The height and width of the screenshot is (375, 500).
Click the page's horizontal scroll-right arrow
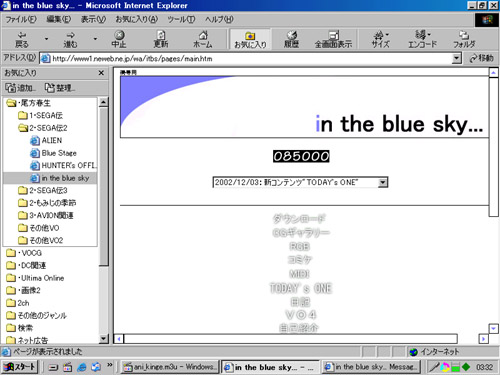pyautogui.click(x=483, y=339)
